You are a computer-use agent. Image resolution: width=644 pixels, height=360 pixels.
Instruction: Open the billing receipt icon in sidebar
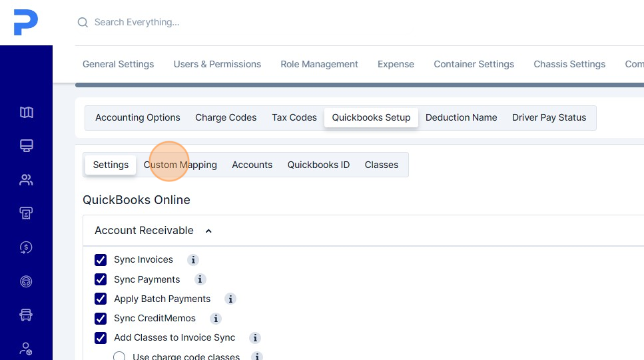(26, 213)
